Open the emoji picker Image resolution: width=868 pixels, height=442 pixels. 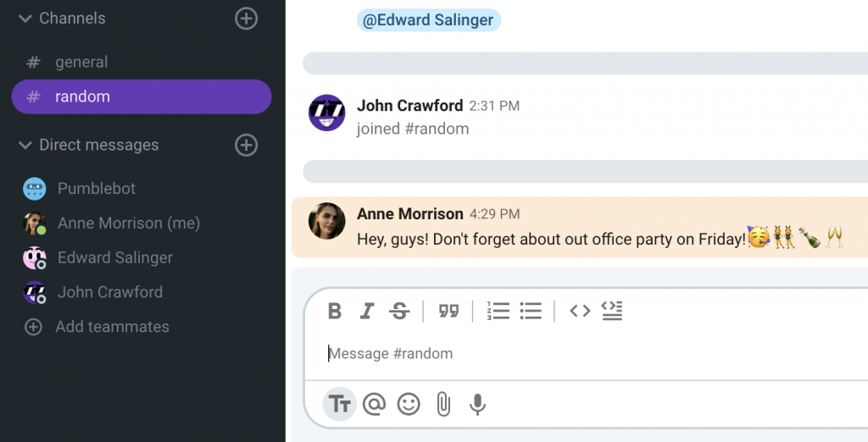click(x=409, y=405)
